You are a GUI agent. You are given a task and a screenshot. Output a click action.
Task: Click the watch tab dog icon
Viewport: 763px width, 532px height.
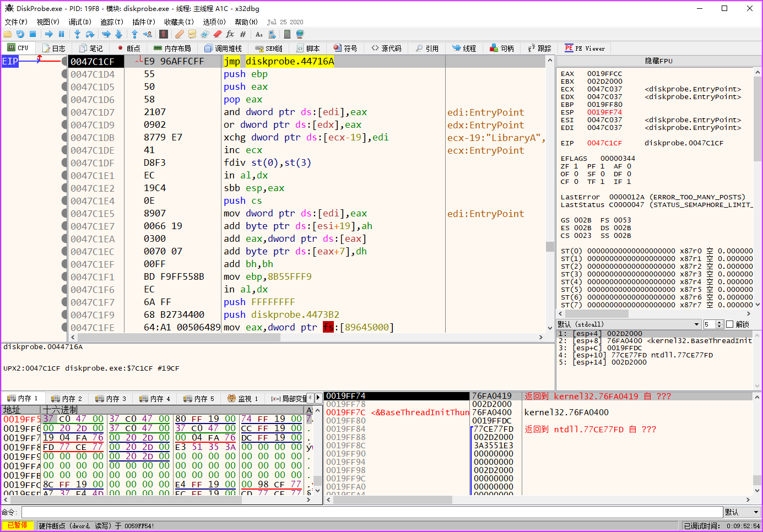pyautogui.click(x=231, y=398)
